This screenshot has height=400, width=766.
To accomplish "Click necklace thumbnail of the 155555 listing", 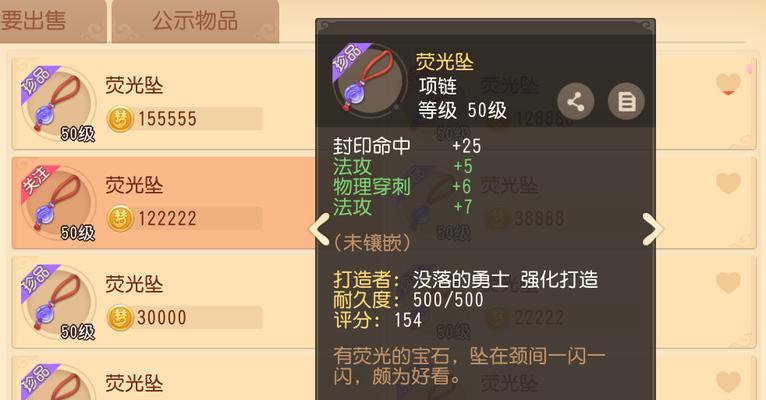I will [59, 104].
